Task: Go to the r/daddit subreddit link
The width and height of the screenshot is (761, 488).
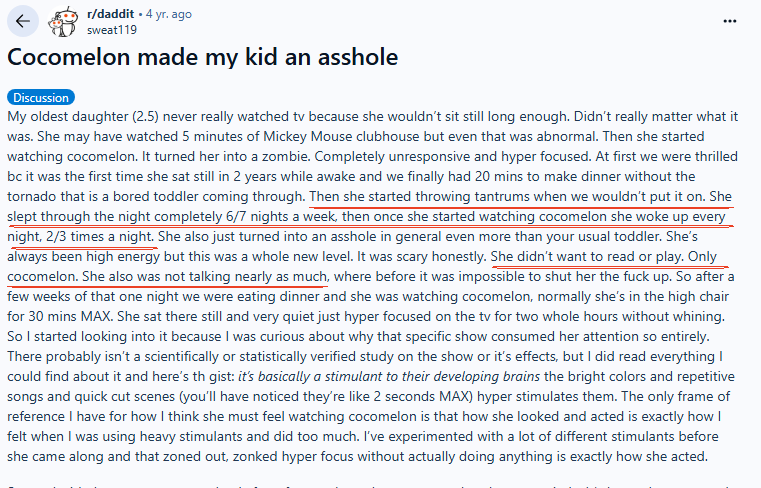Action: coord(112,14)
